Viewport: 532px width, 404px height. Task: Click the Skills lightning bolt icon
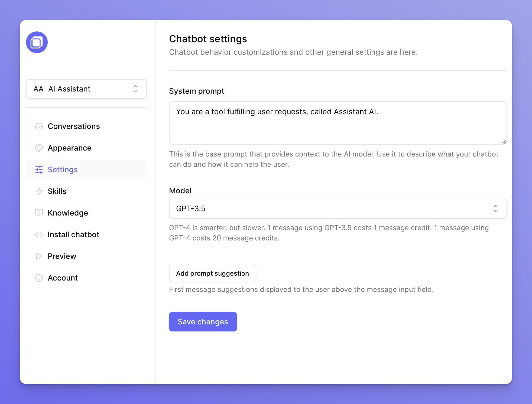tap(39, 191)
